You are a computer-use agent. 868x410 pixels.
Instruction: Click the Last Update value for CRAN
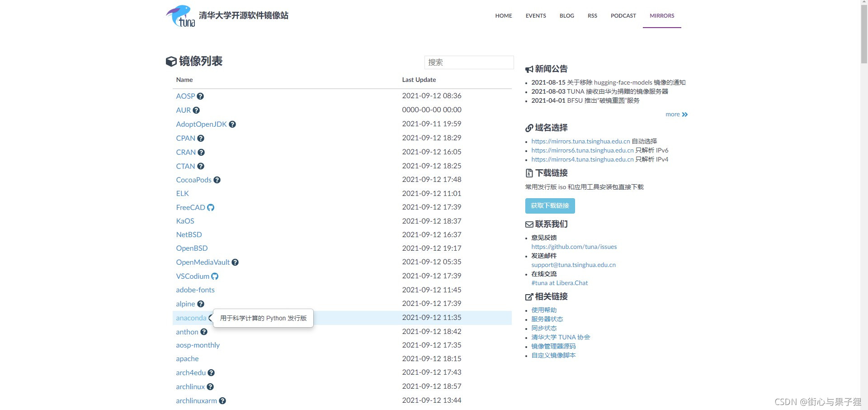(432, 152)
